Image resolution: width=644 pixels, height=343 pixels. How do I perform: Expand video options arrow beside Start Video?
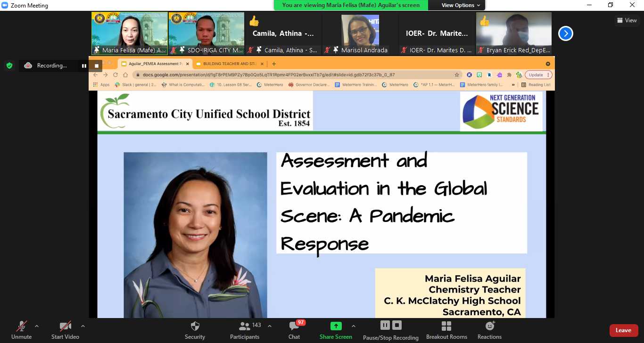pyautogui.click(x=83, y=326)
